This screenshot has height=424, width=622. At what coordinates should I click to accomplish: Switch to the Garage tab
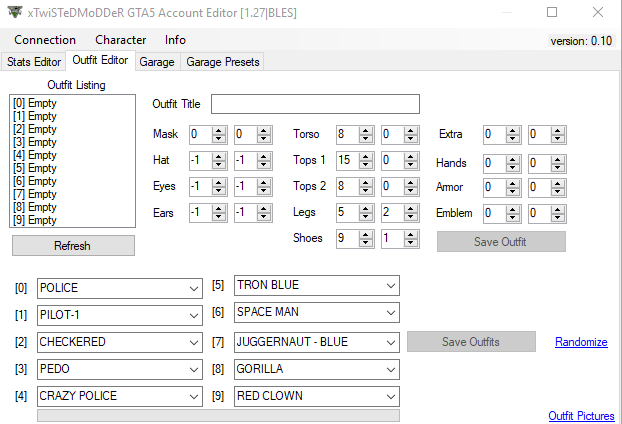coord(157,62)
